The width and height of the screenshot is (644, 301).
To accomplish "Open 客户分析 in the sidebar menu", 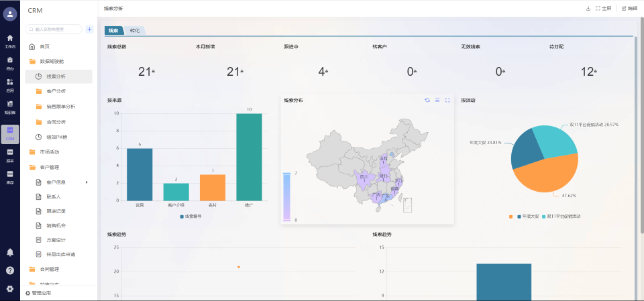I will click(x=56, y=91).
